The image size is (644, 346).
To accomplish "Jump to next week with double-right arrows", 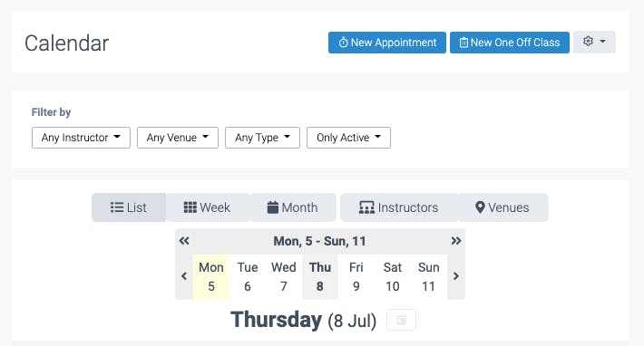I will click(x=456, y=241).
